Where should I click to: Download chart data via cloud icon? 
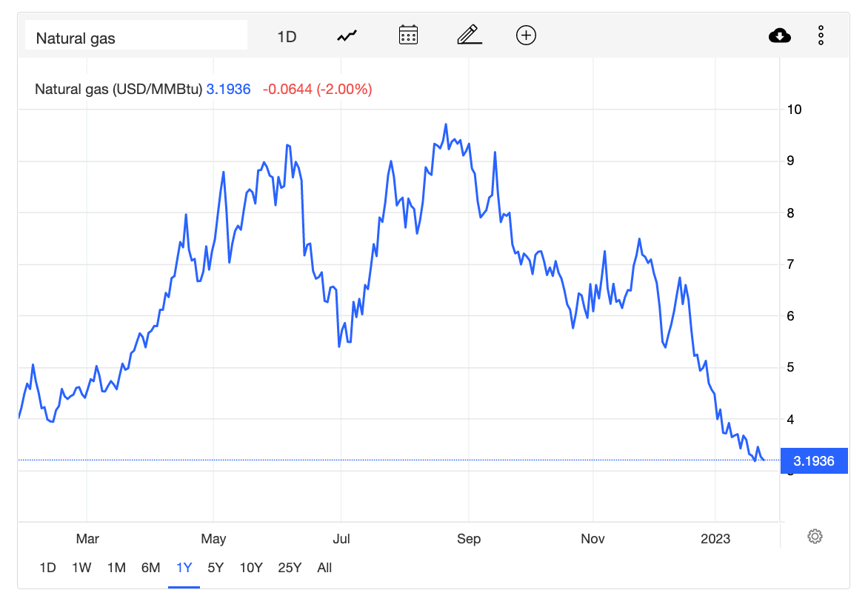pyautogui.click(x=779, y=36)
